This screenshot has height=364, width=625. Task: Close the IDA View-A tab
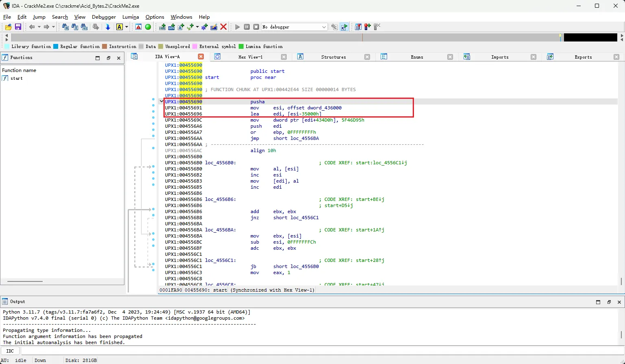pyautogui.click(x=201, y=57)
